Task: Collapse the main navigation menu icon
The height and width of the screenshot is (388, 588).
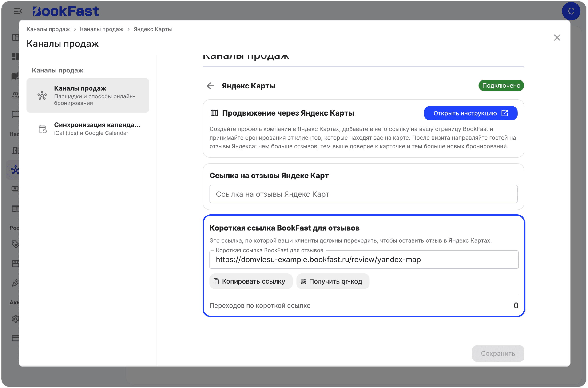Action: (18, 11)
